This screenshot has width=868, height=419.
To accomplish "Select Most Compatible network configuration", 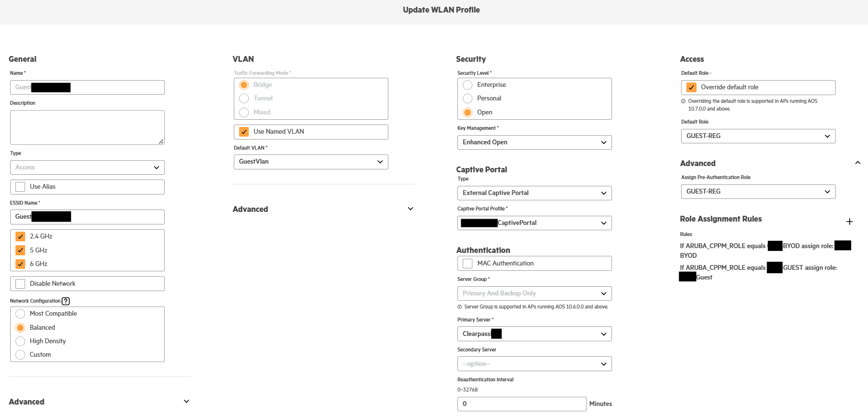I will click(x=20, y=314).
